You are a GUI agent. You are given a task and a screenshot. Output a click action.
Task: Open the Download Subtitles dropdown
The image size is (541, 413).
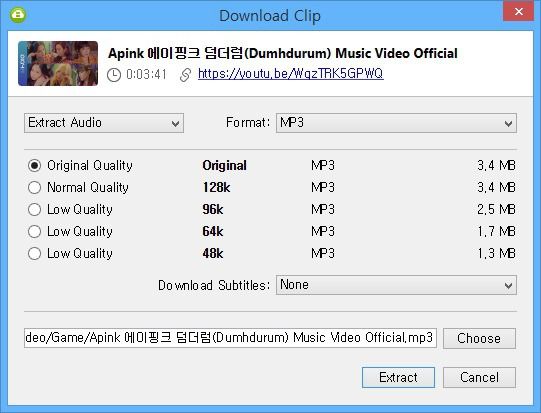396,285
